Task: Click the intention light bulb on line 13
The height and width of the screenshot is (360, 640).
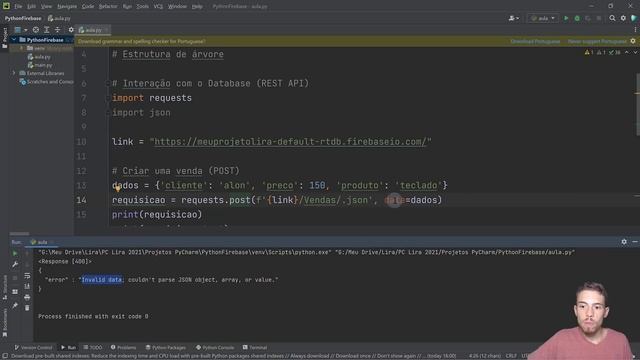Action: point(118,188)
